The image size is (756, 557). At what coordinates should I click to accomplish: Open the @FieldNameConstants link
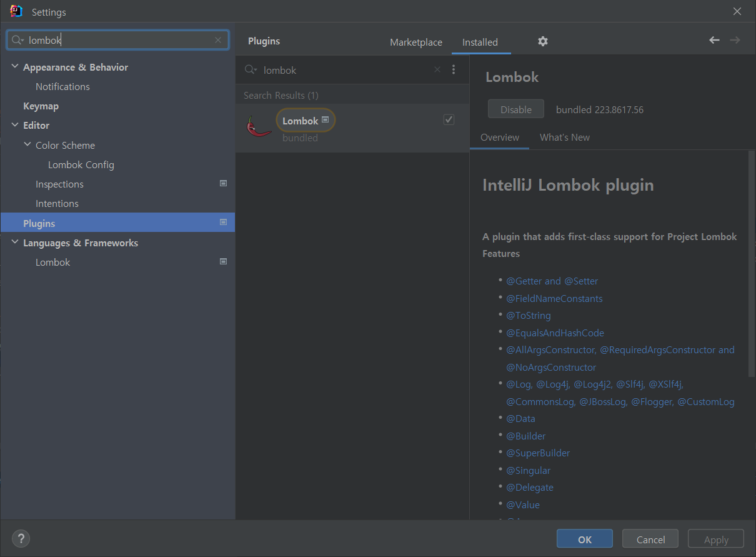pyautogui.click(x=554, y=299)
